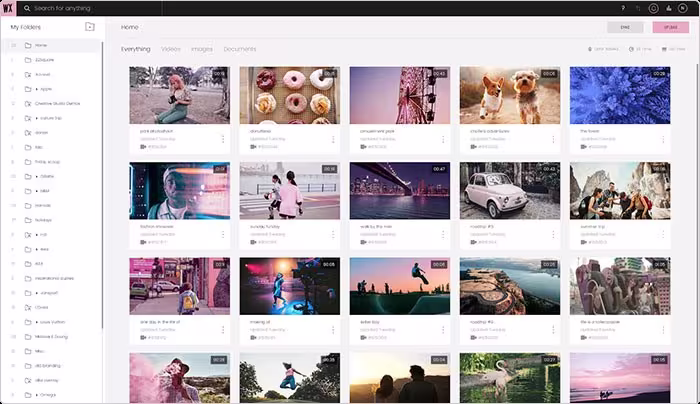Switch to the Videos tab
Screen dimensions: 700x404
171,49
